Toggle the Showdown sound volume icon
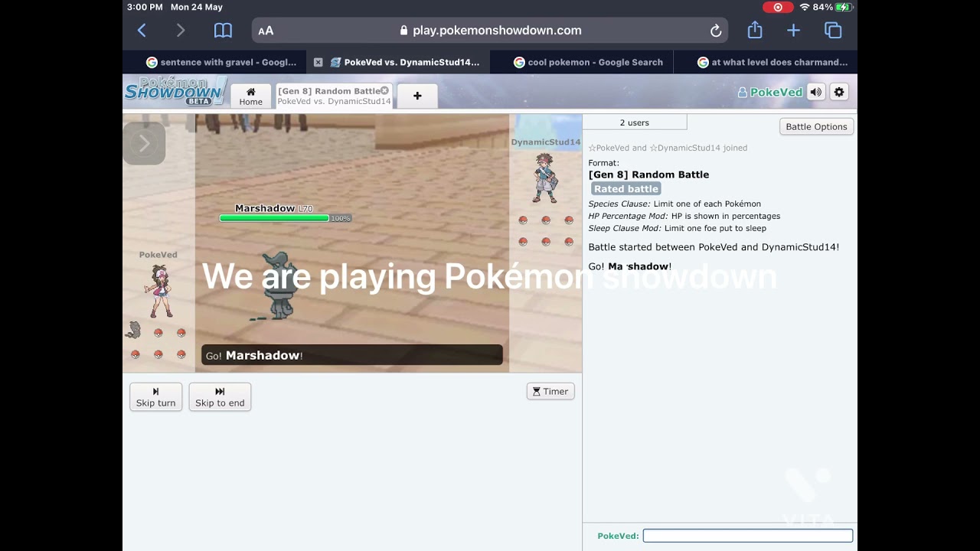 [x=816, y=92]
